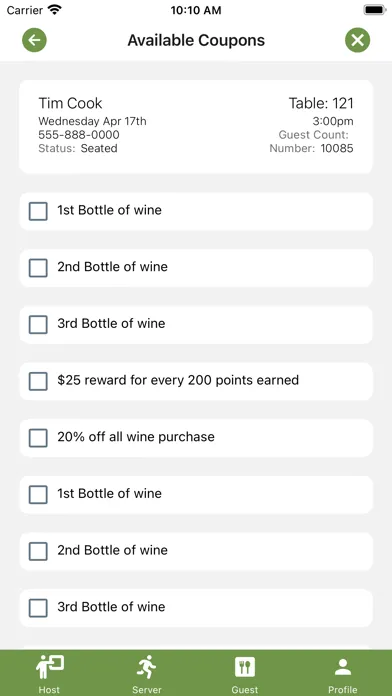The width and height of the screenshot is (392, 696).
Task: Tap the Table: 121 label
Action: [321, 103]
